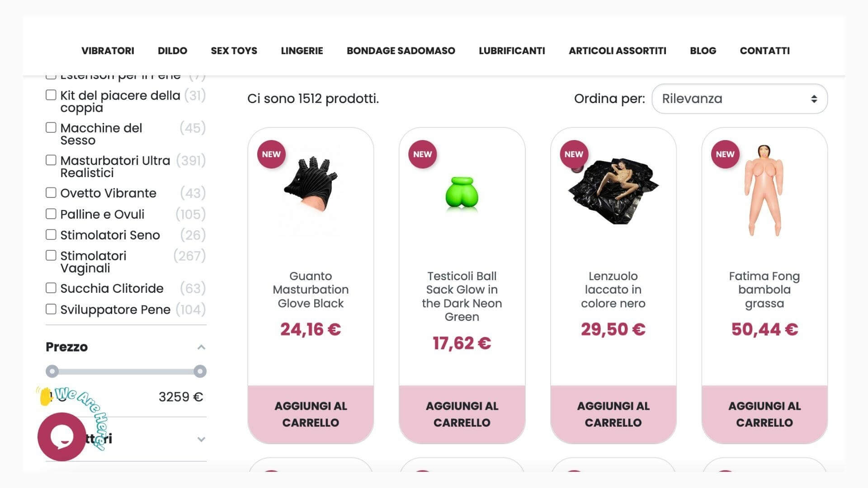Open the Ordina per Rilevanza dropdown
The width and height of the screenshot is (868, 488).
[740, 99]
